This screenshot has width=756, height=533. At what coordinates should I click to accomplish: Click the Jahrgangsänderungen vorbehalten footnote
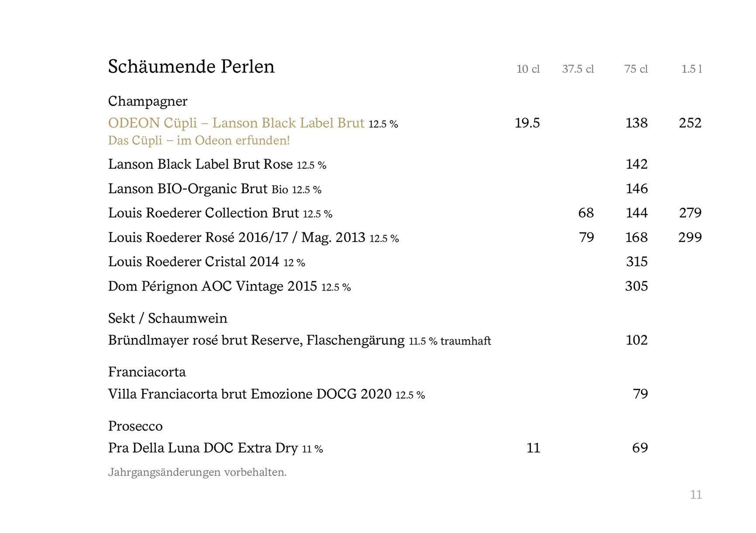[x=197, y=472]
